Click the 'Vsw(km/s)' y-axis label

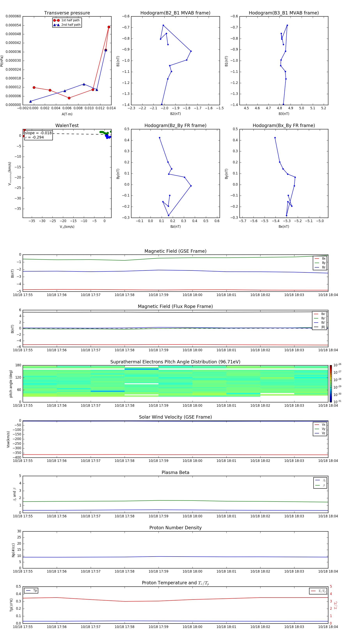8,439
